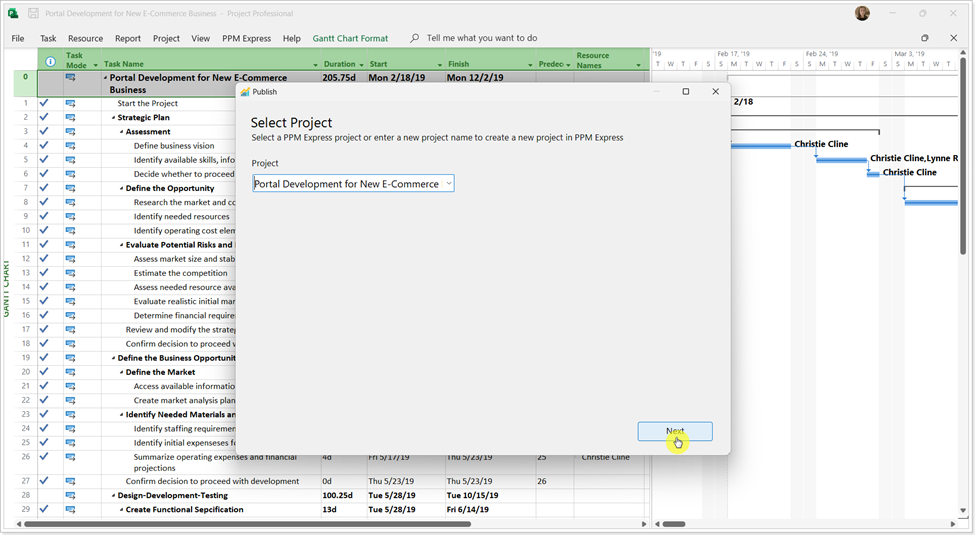The height and width of the screenshot is (535, 975).
Task: Click task mode icon in row 0
Action: 70,77
